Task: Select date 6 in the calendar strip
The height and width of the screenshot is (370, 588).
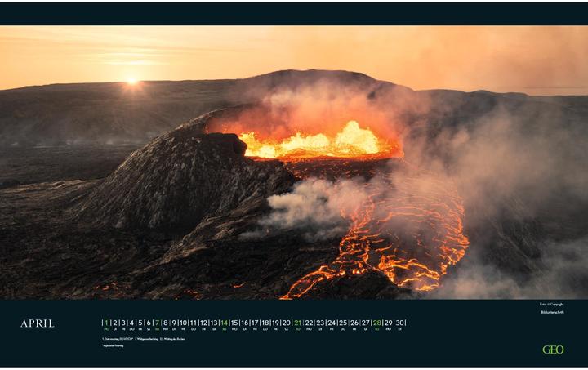Action: tap(149, 323)
